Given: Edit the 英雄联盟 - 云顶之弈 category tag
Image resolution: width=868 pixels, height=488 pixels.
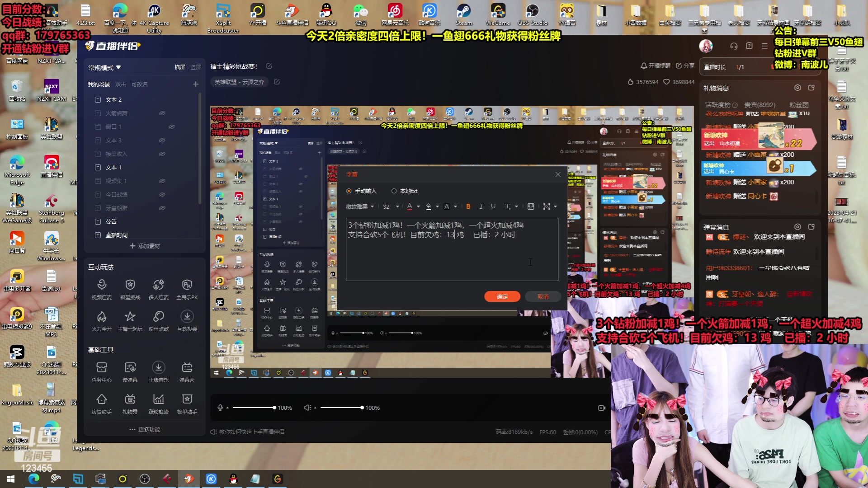Looking at the screenshot, I should pos(277,82).
